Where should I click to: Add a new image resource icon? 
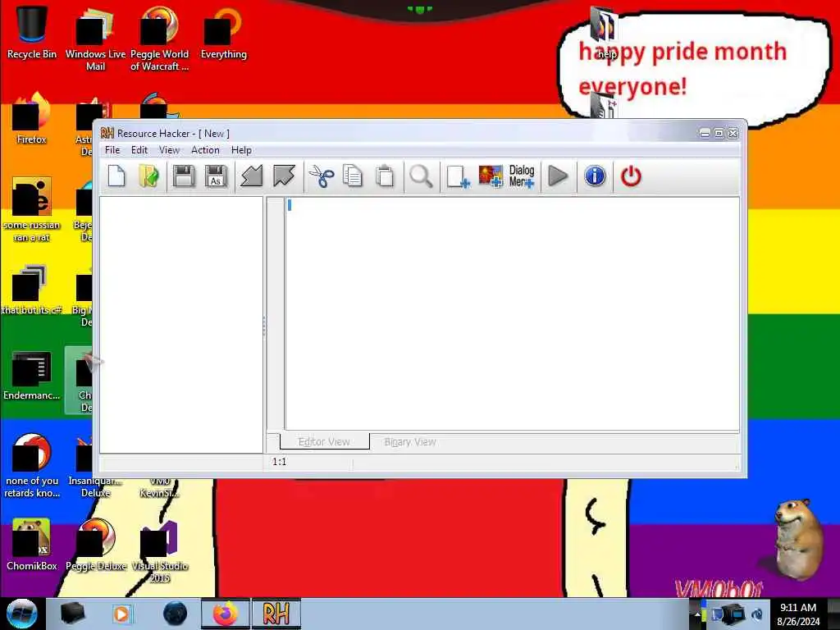pos(491,176)
